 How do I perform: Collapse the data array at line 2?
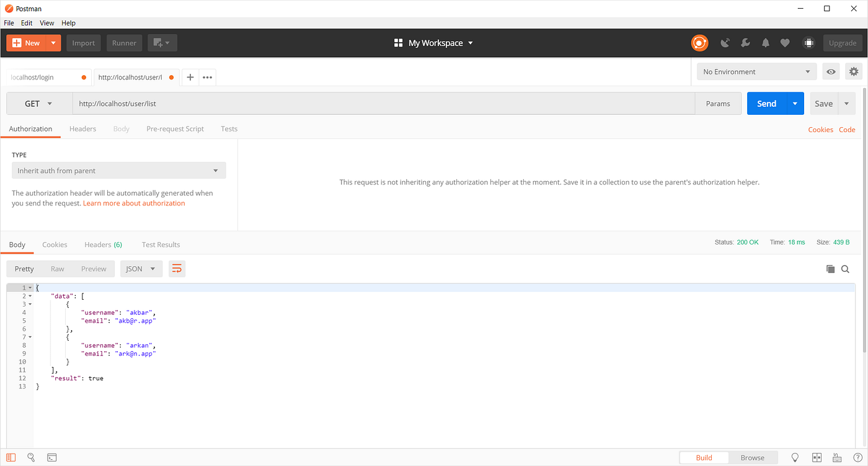30,296
